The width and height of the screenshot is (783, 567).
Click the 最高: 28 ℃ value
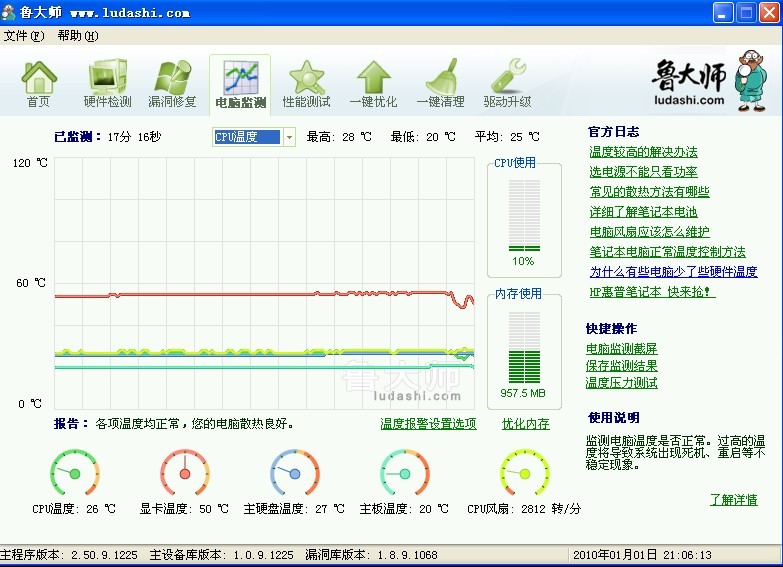point(339,137)
